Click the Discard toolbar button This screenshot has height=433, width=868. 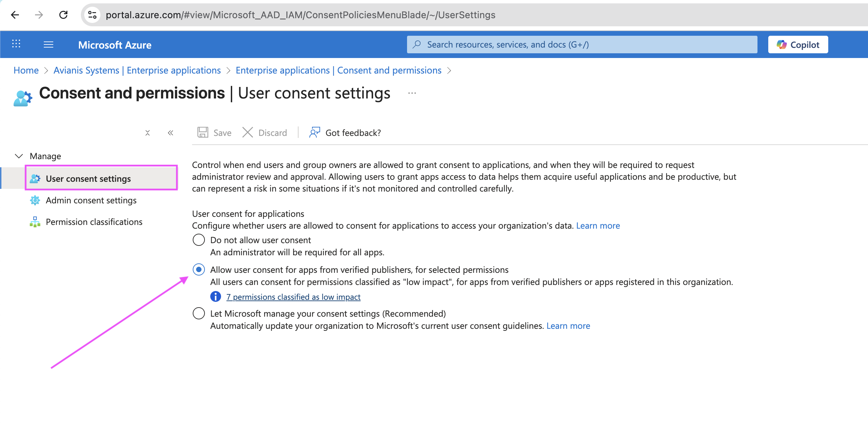tap(265, 133)
